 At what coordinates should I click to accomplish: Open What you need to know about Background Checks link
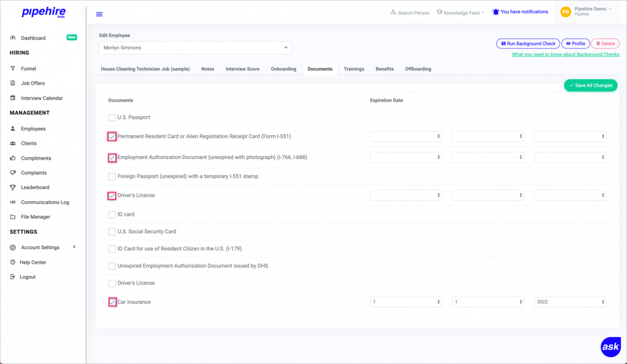click(x=565, y=54)
